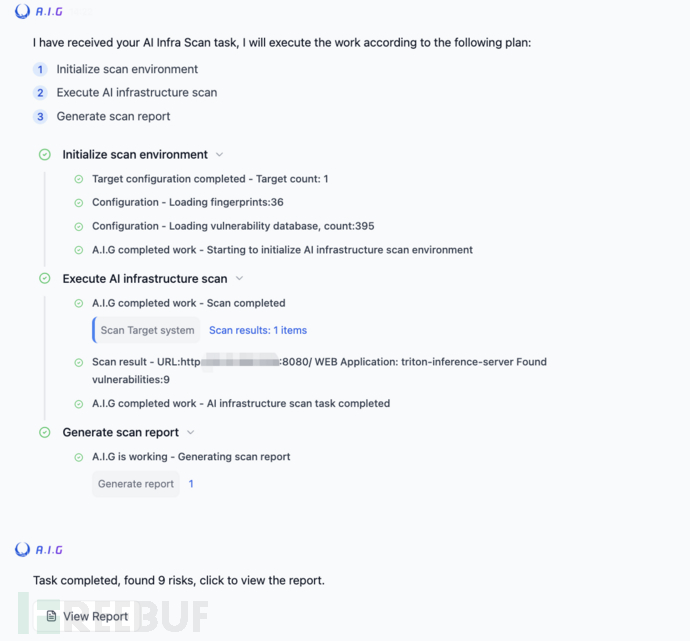Click the second A.I.G logo near bottom
Image resolution: width=690 pixels, height=641 pixels.
point(22,549)
